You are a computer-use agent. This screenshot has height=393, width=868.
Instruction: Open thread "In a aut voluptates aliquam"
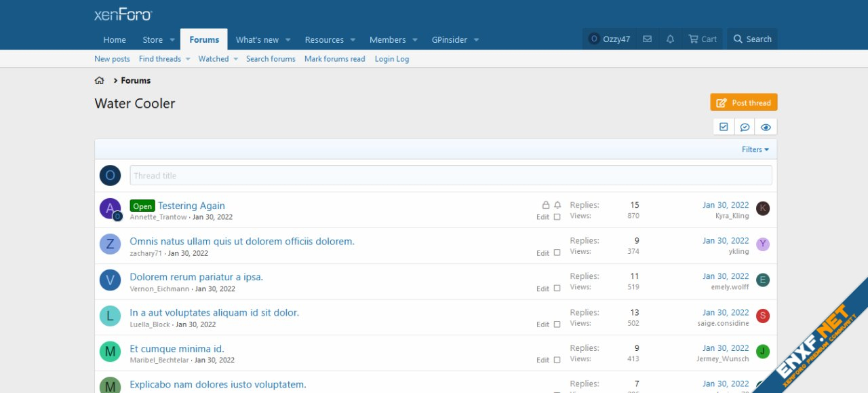pyautogui.click(x=214, y=313)
